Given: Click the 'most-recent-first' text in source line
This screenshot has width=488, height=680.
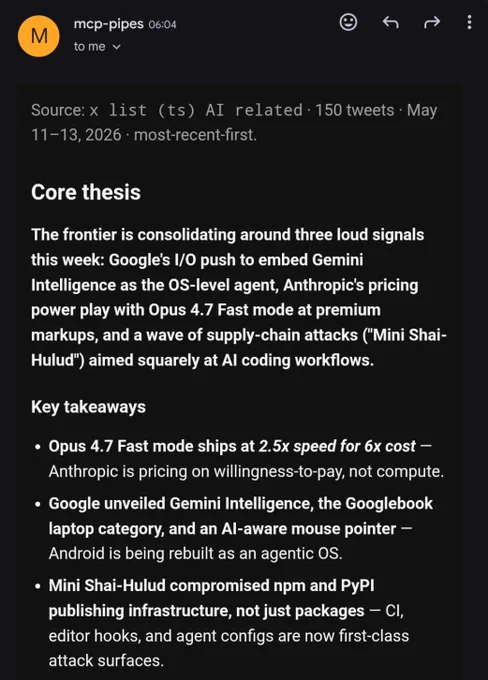Looking at the screenshot, I should (196, 135).
